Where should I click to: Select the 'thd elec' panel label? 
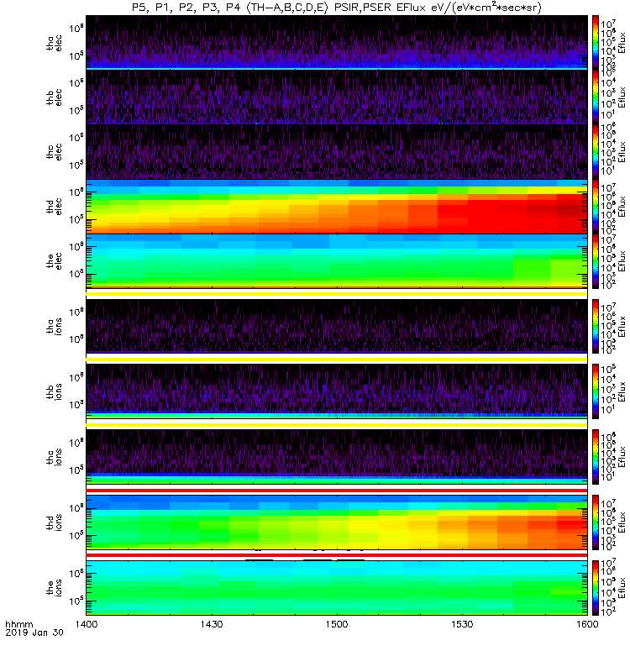(54, 207)
